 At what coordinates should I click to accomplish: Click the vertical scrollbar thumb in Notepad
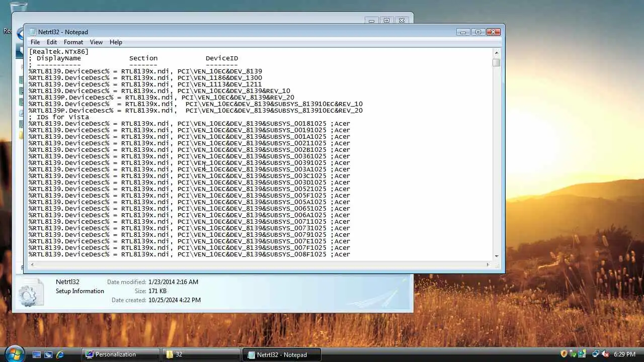click(x=497, y=63)
